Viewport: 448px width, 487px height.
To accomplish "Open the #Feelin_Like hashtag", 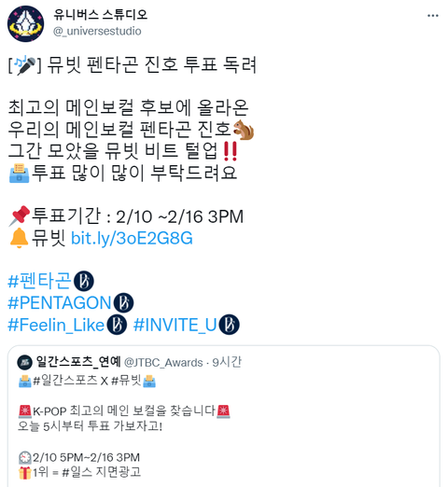I will click(56, 325).
